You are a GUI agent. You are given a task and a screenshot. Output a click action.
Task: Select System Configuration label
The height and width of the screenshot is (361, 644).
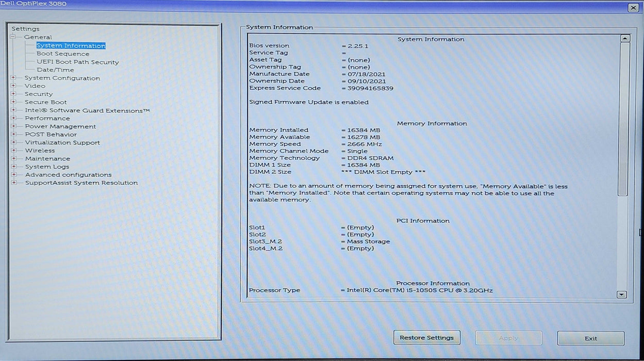(x=62, y=78)
